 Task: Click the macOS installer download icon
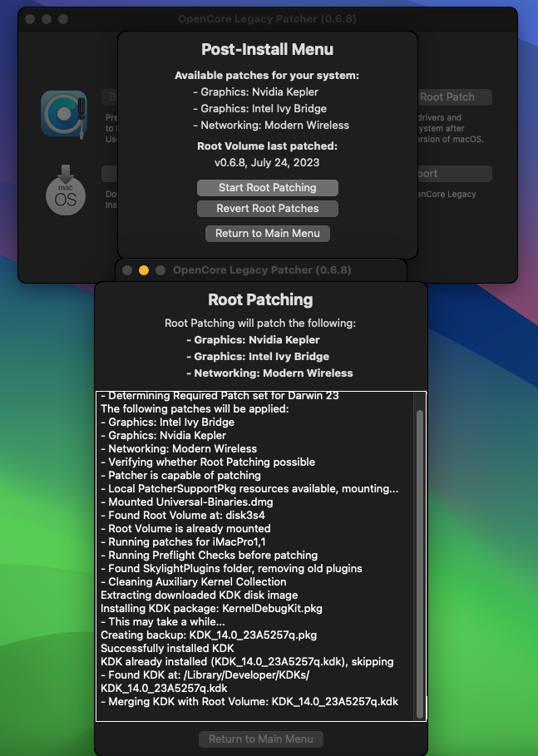(66, 190)
